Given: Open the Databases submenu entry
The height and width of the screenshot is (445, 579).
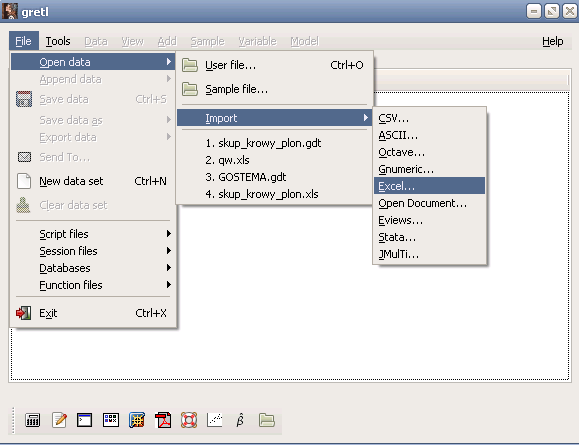Looking at the screenshot, I should pyautogui.click(x=93, y=268).
